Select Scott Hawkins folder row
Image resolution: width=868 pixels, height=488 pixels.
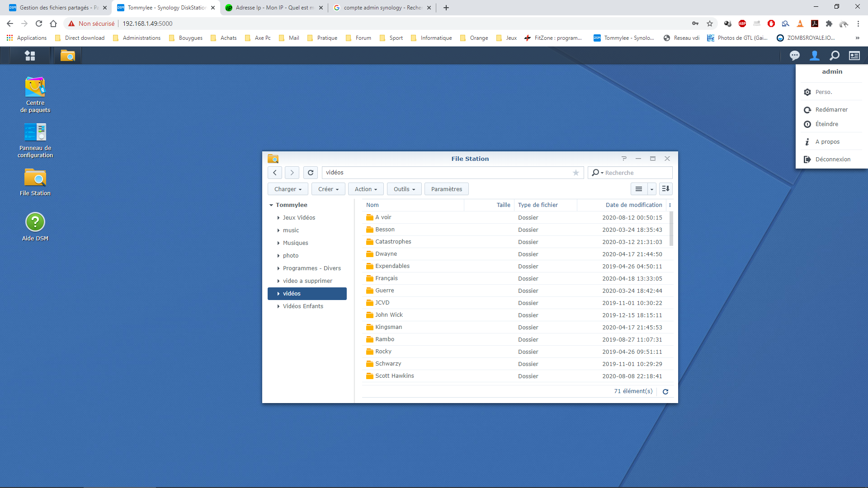515,376
